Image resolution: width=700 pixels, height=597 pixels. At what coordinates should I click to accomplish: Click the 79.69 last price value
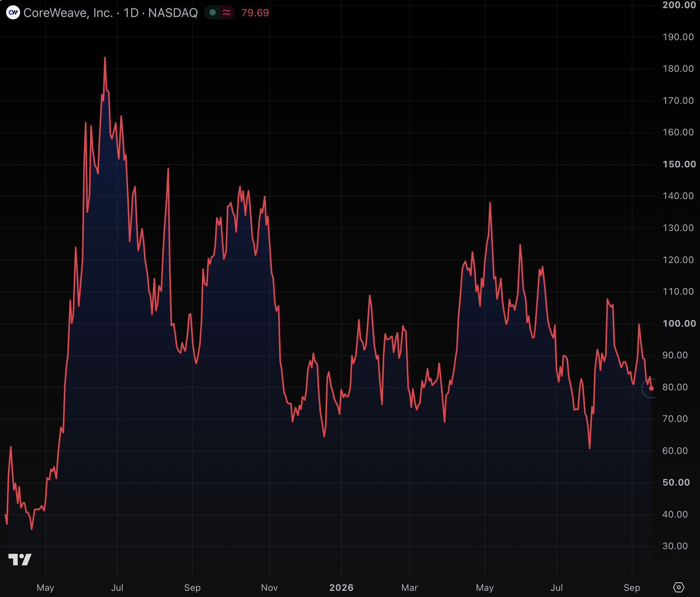point(255,13)
